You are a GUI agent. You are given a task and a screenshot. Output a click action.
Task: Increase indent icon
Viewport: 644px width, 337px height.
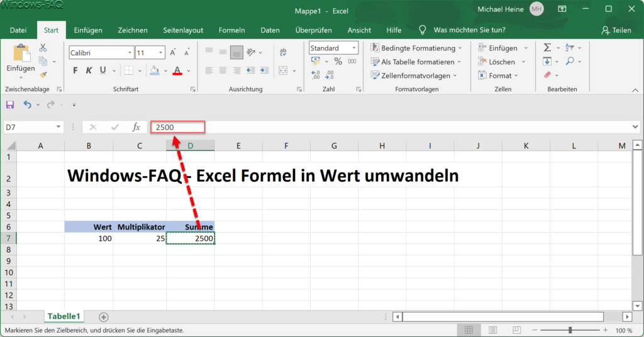click(x=265, y=70)
